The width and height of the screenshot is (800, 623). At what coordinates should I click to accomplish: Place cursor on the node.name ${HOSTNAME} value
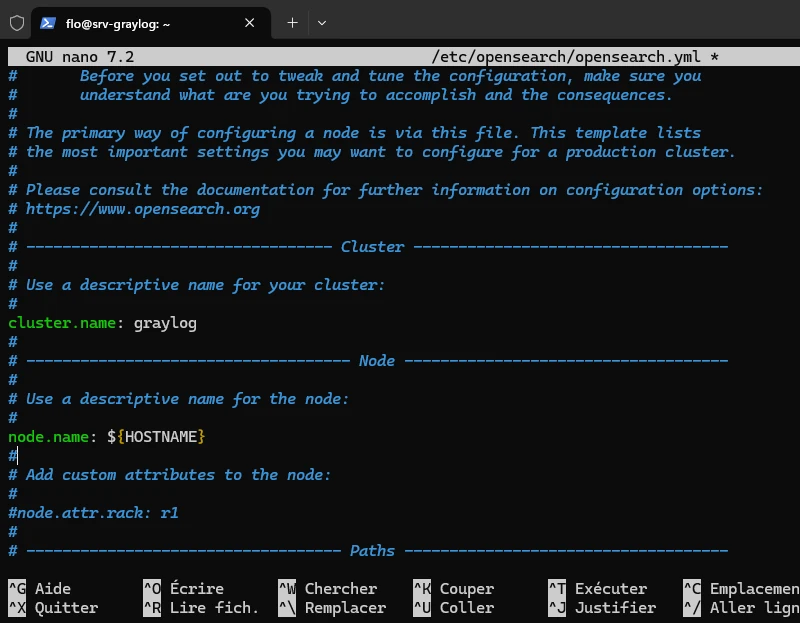(156, 437)
